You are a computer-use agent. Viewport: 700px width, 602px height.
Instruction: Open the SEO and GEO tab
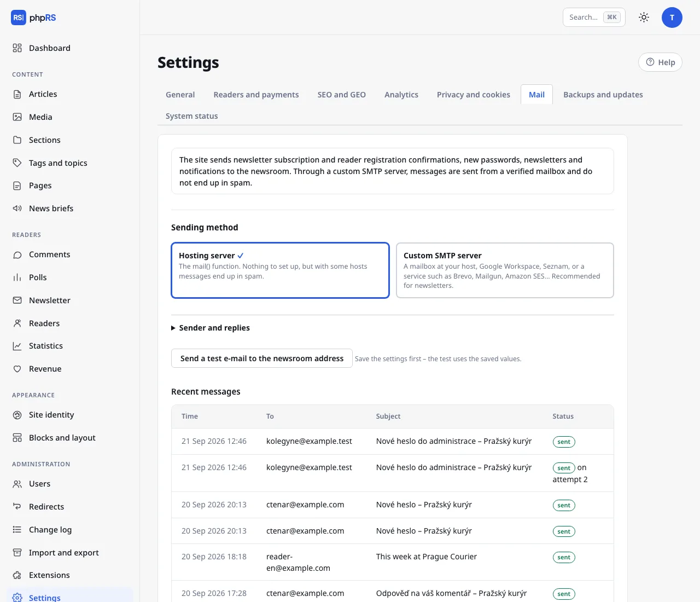342,95
